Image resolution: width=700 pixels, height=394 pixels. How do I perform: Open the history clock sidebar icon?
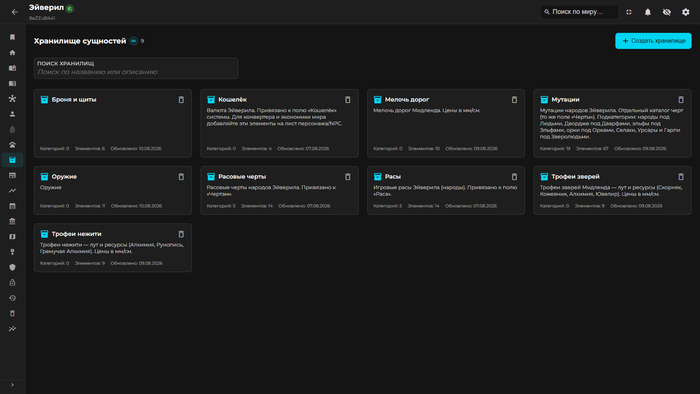12,298
